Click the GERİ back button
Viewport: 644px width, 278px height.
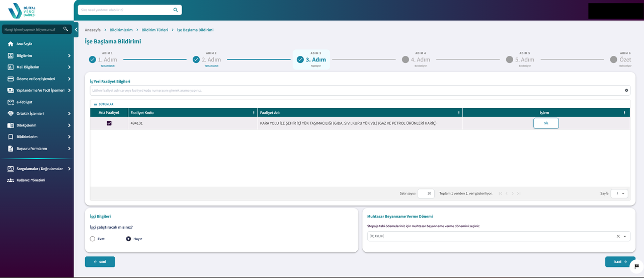[100, 262]
